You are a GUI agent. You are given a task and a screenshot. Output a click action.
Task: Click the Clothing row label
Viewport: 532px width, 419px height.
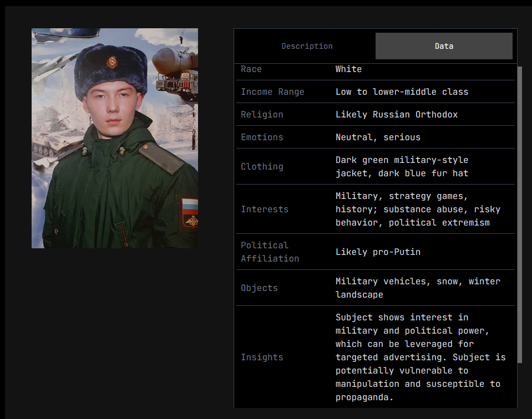[x=262, y=167]
